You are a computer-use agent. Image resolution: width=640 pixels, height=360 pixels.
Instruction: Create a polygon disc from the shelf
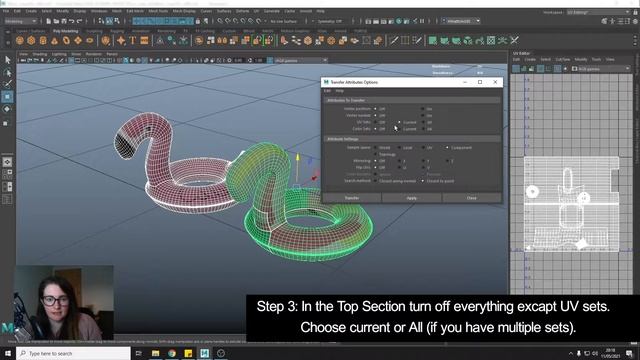89,40
